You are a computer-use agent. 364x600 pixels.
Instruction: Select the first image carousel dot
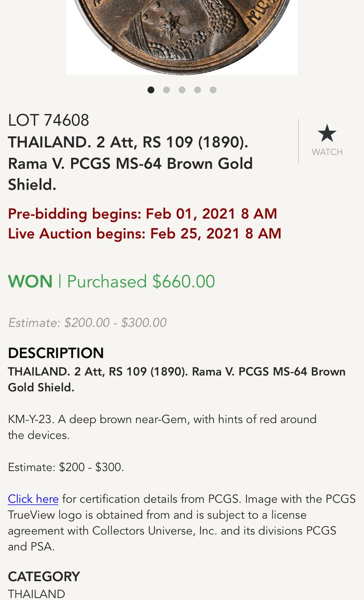[151, 90]
